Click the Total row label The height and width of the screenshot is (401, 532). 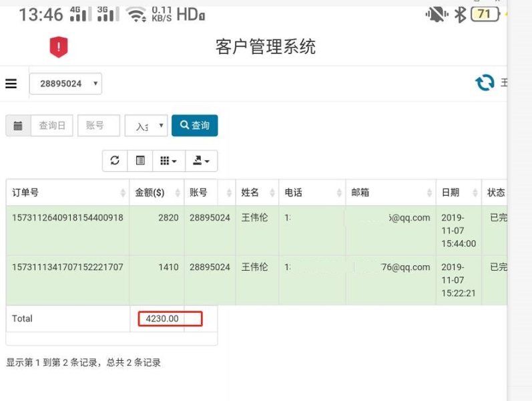point(22,319)
